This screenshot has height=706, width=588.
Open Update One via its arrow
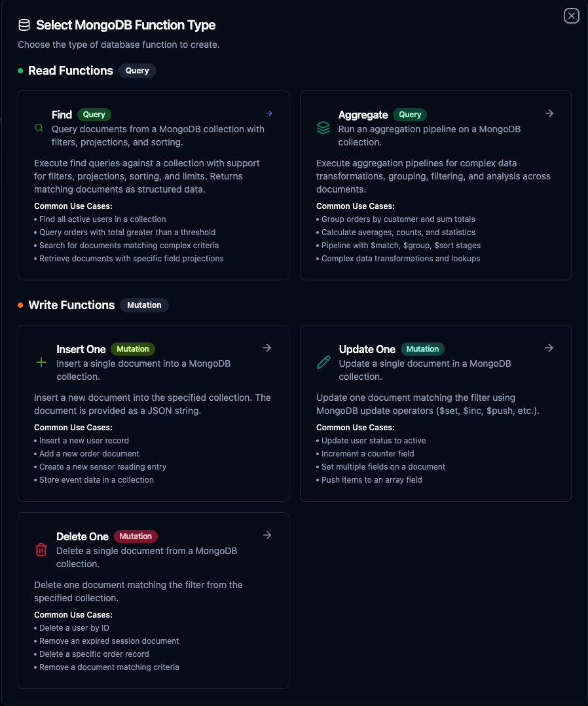pyautogui.click(x=549, y=348)
